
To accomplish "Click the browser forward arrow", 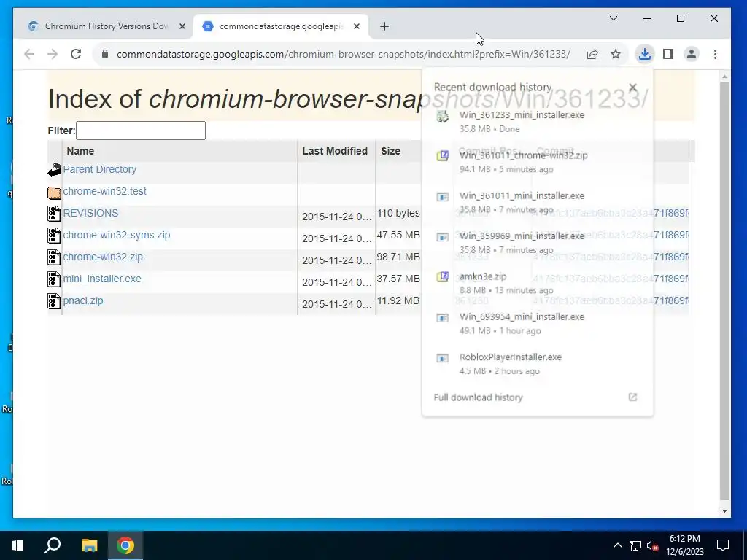I will (x=53, y=54).
